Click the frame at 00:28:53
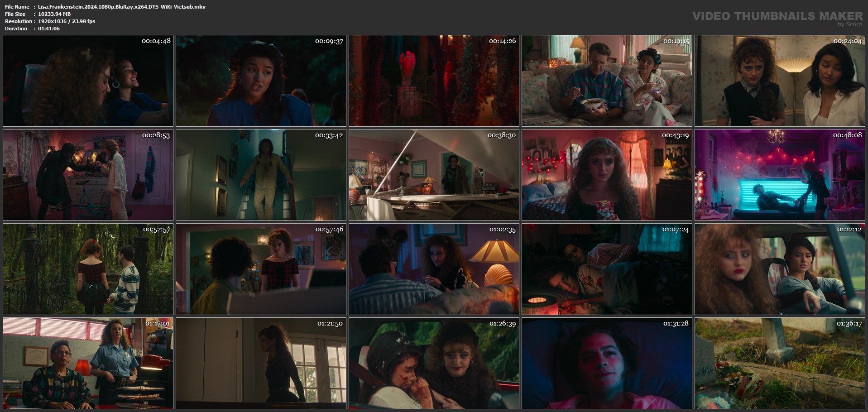Image resolution: width=868 pixels, height=412 pixels. pos(88,175)
